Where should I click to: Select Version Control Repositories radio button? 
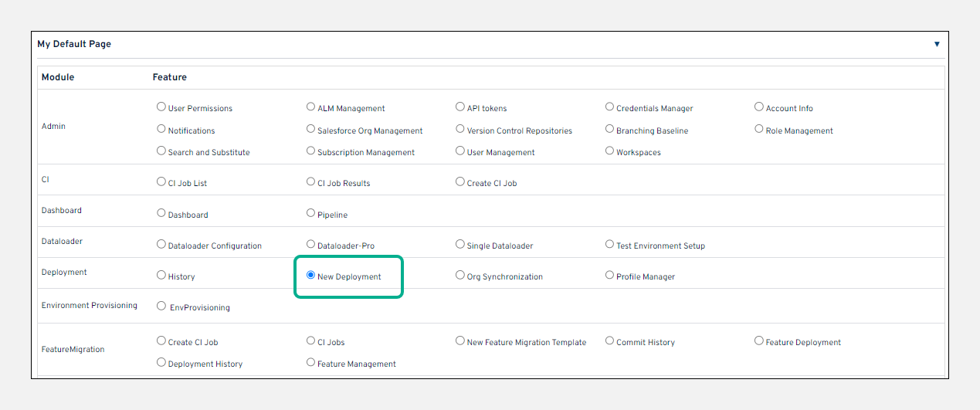coord(460,130)
